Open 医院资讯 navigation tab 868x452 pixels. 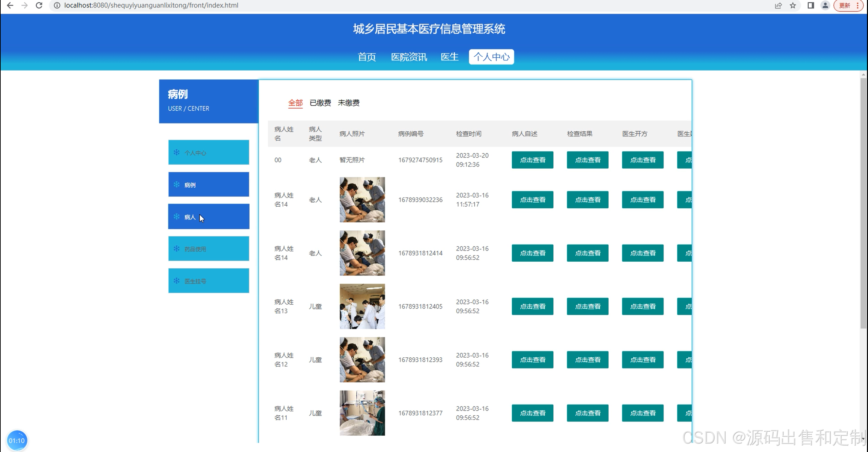(x=409, y=57)
